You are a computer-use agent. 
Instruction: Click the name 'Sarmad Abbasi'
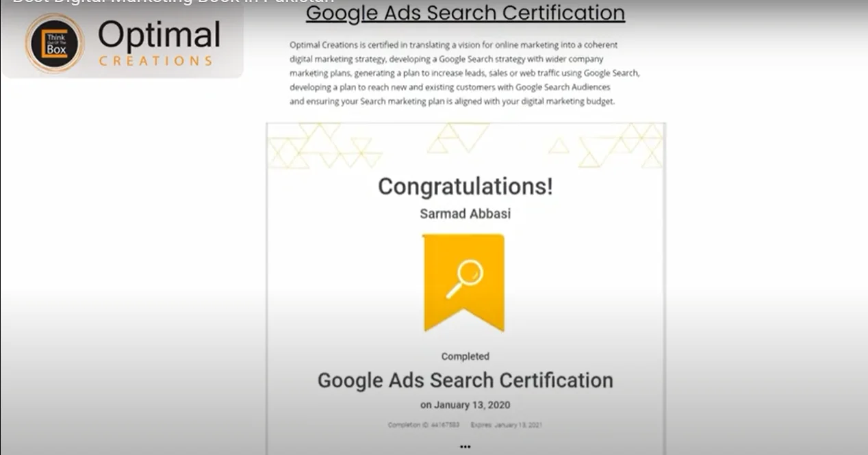coord(465,213)
